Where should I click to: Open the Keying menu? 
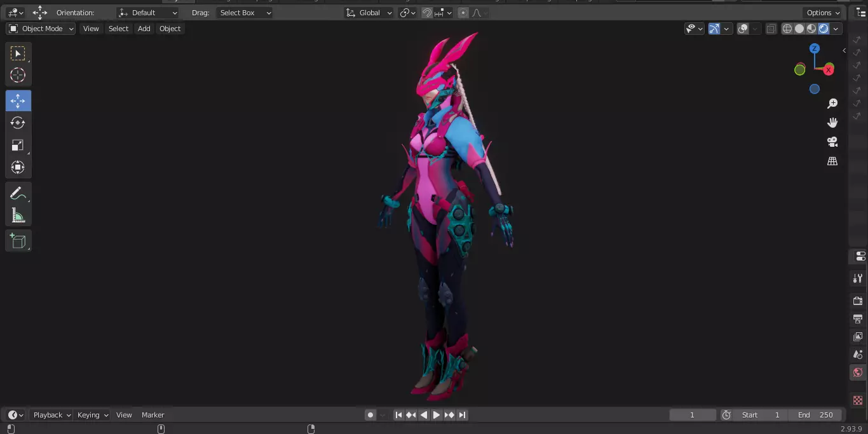click(93, 415)
